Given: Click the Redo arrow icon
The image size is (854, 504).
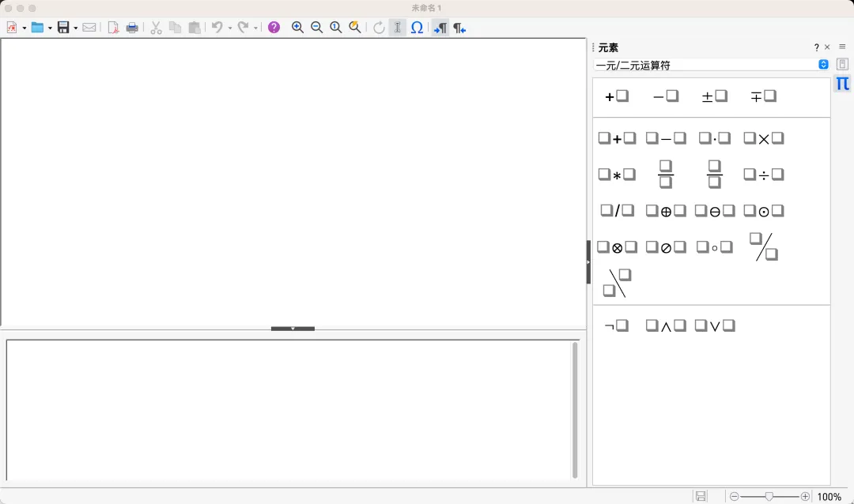Looking at the screenshot, I should [243, 27].
